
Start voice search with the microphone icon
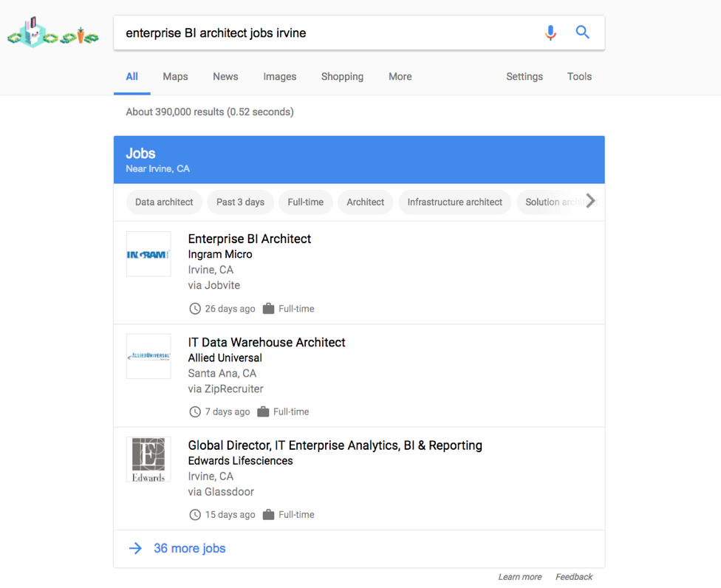550,33
